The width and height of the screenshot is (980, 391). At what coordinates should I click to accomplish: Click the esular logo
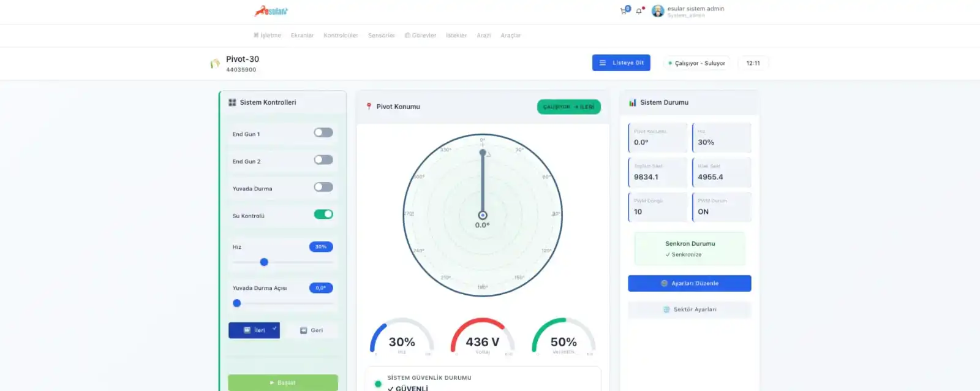point(271,11)
